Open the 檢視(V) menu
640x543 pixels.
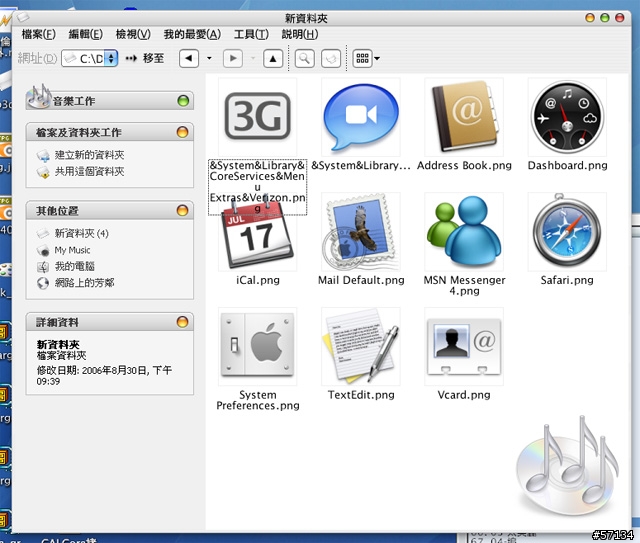133,34
